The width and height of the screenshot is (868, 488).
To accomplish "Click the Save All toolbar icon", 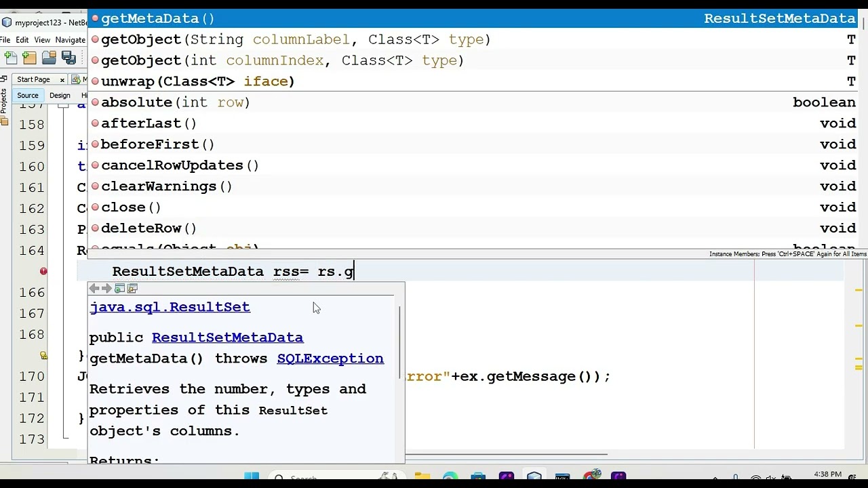I will tap(68, 58).
